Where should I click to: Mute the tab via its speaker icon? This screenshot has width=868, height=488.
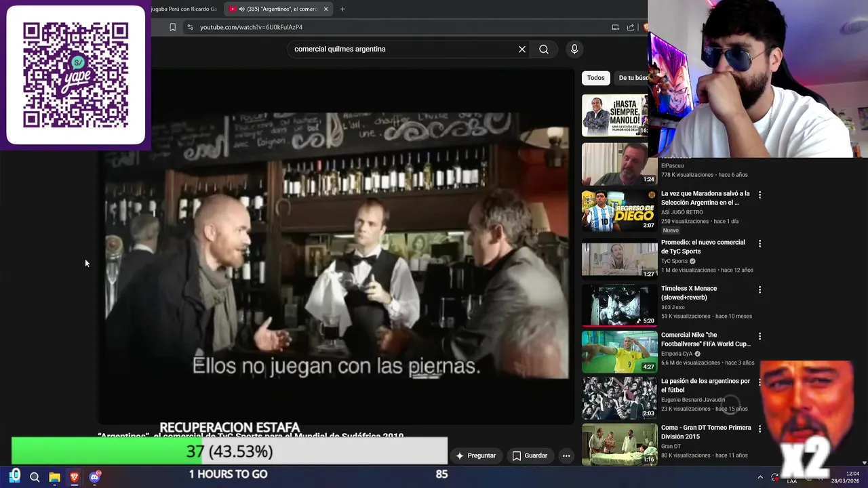[x=241, y=9]
